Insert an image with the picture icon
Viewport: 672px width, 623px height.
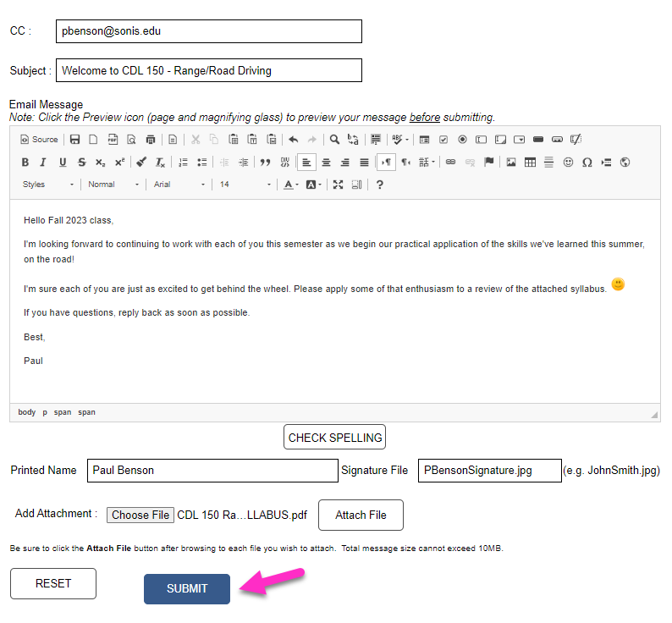click(511, 162)
